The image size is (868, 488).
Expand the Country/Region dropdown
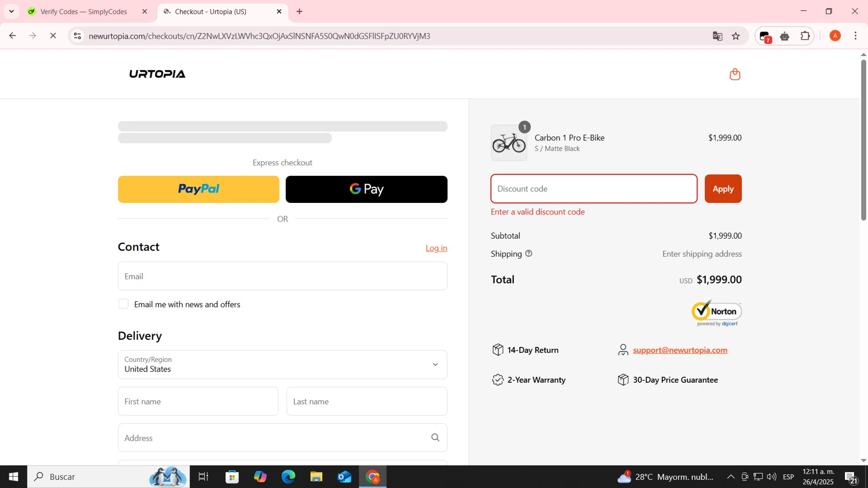pos(282,365)
